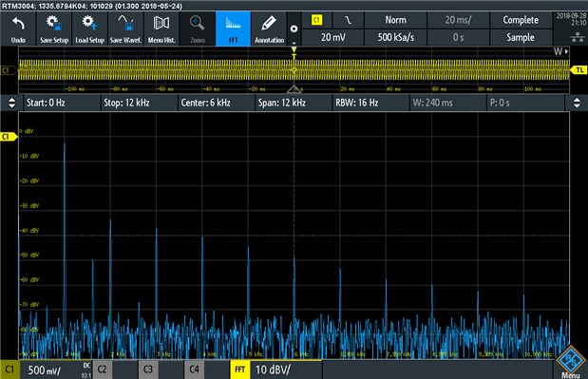The width and height of the screenshot is (588, 379).
Task: Click the Sample acquisition mode button
Action: [x=521, y=37]
